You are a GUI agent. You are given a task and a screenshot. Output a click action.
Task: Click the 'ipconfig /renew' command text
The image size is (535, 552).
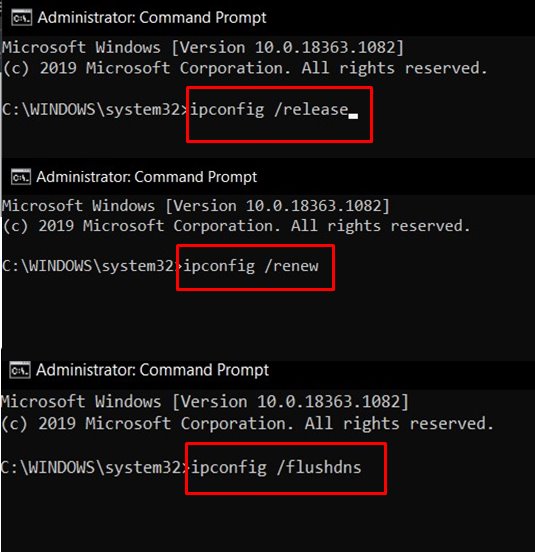251,266
